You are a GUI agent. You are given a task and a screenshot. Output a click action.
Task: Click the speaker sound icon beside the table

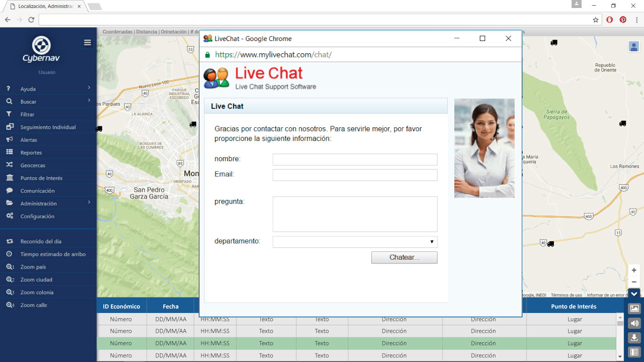635,323
